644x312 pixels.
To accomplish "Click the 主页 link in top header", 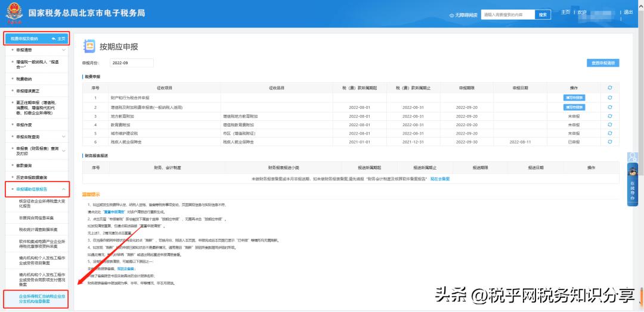I will pyautogui.click(x=565, y=13).
